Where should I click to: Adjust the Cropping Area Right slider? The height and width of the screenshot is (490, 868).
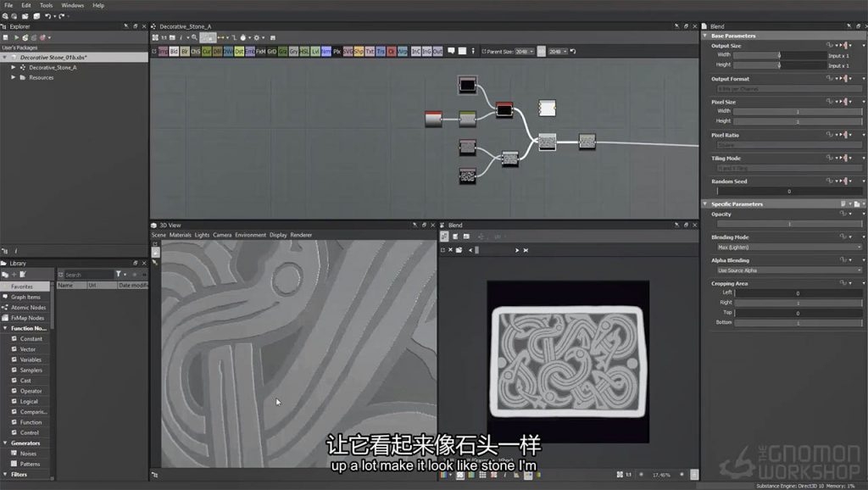[x=798, y=303]
